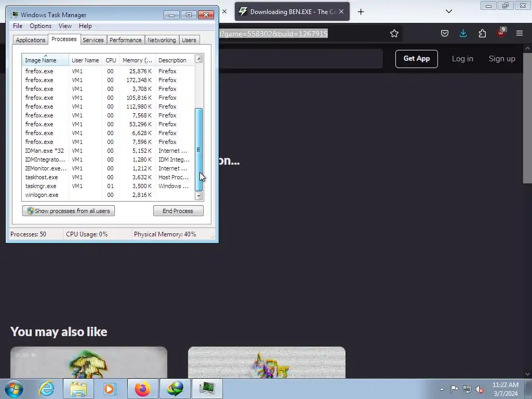The image size is (532, 399).
Task: Select Task Manager taskbar icon
Action: click(x=207, y=389)
